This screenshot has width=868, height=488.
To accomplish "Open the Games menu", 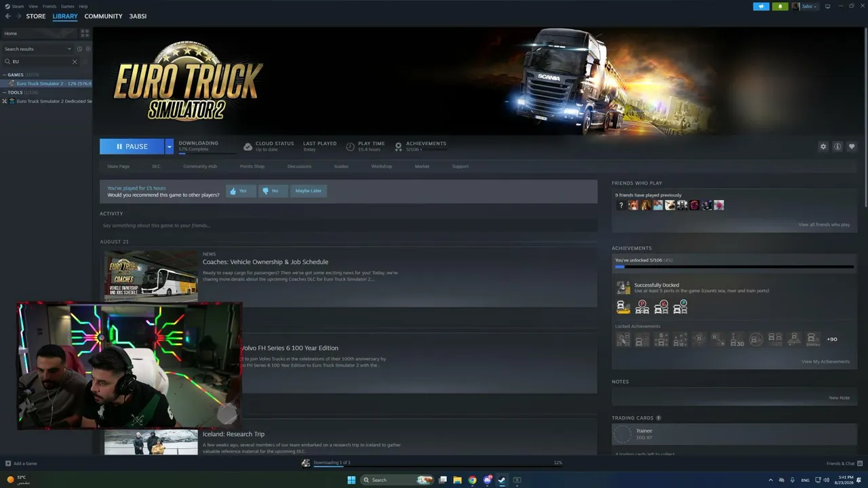I will [x=68, y=6].
